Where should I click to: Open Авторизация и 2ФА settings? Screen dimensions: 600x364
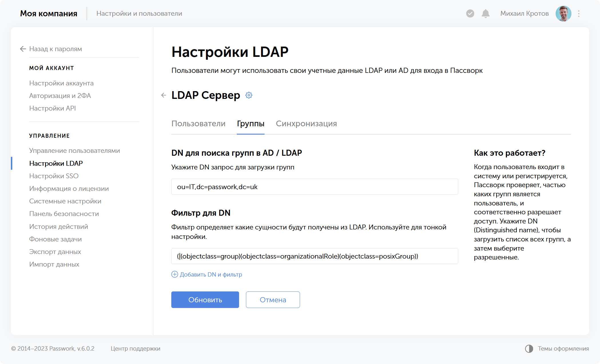[x=60, y=96]
